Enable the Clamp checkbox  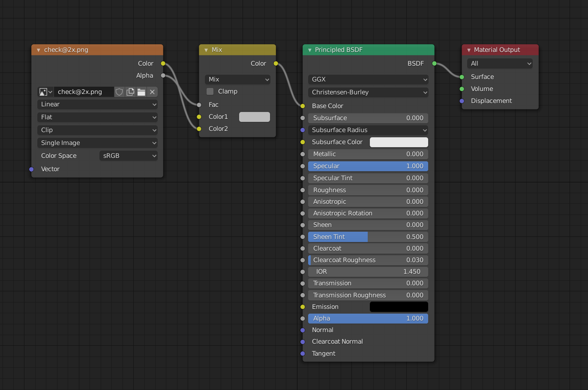pos(210,91)
